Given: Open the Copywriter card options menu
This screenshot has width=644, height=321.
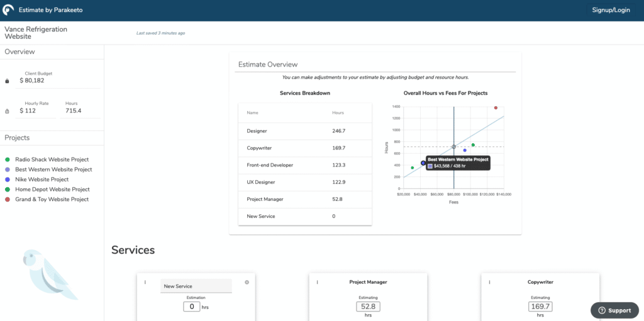Looking at the screenshot, I should click(x=489, y=282).
